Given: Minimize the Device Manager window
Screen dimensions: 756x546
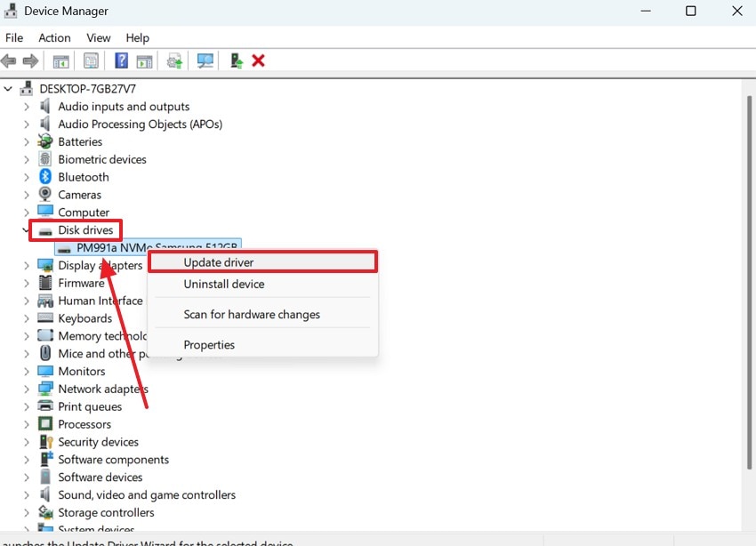Looking at the screenshot, I should click(646, 11).
